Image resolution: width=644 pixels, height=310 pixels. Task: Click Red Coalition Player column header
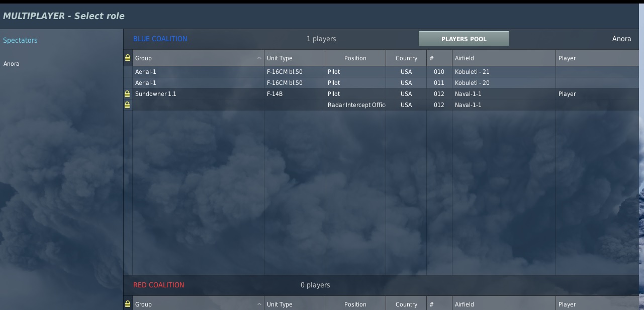[597, 303]
